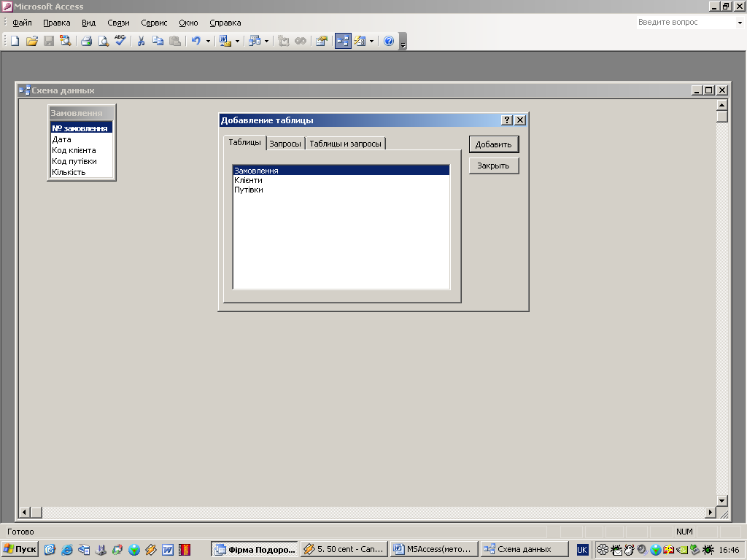Expand the Office Links dropdown arrow
747x560 pixels.
pos(237,42)
